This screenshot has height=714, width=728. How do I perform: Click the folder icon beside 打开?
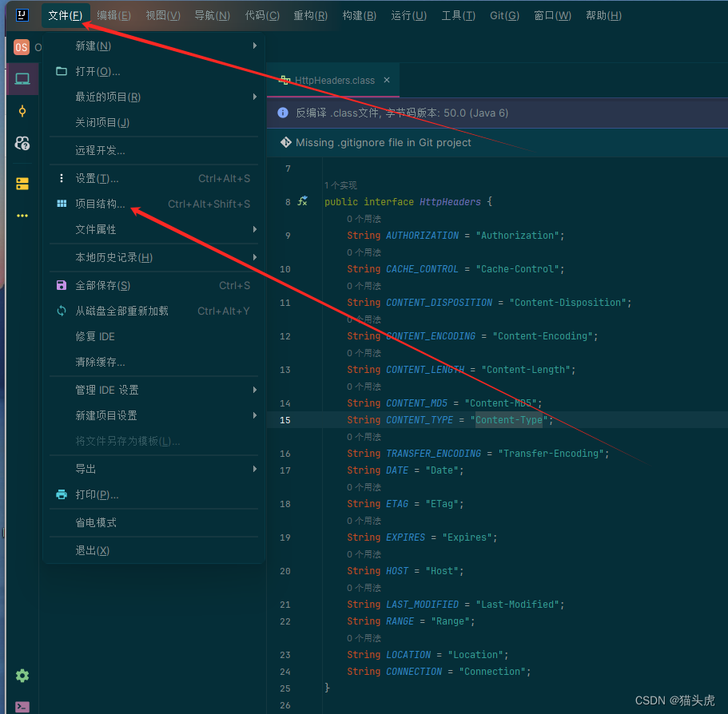62,71
